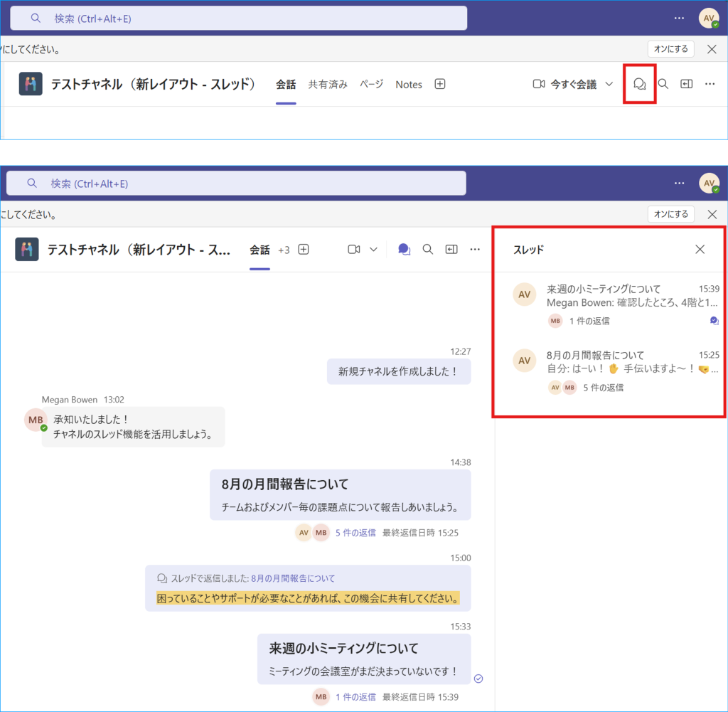Dismiss lower notification banner
The height and width of the screenshot is (712, 728).
[712, 214]
